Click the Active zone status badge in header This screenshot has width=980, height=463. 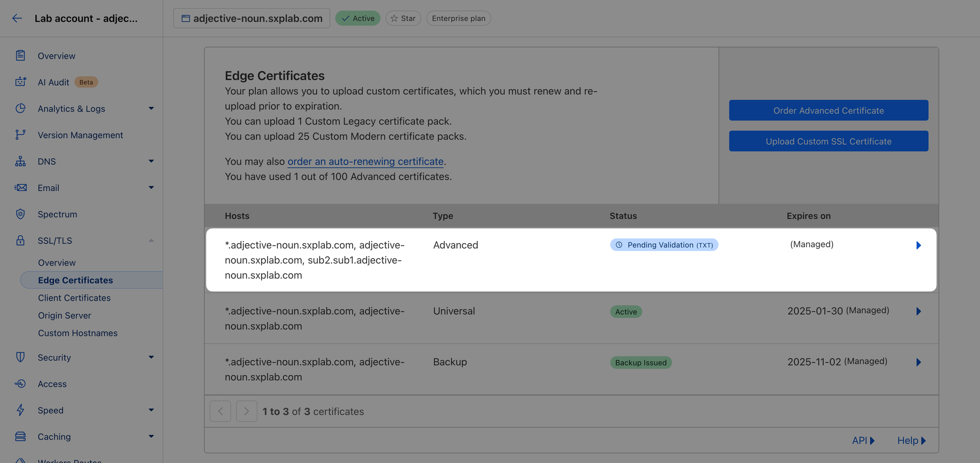pos(358,18)
